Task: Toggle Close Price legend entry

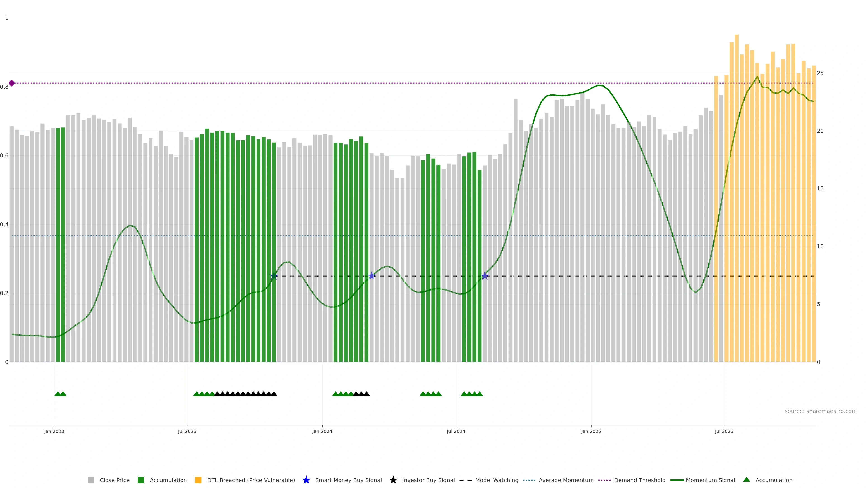Action: 114,480
